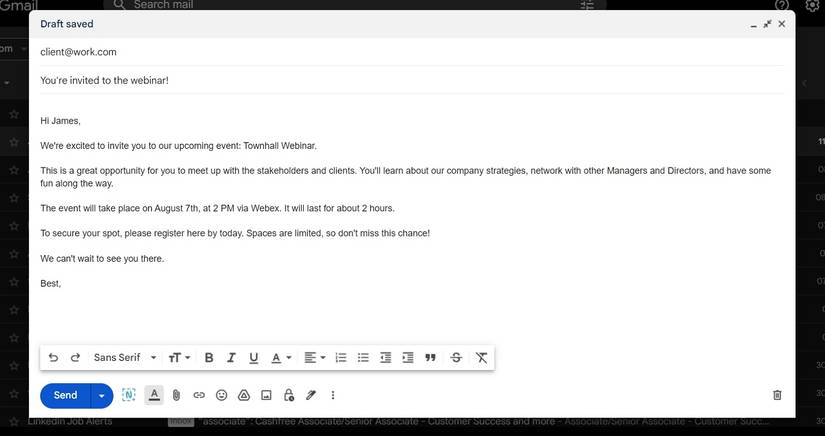
Task: Click the Search mail box
Action: (355, 5)
